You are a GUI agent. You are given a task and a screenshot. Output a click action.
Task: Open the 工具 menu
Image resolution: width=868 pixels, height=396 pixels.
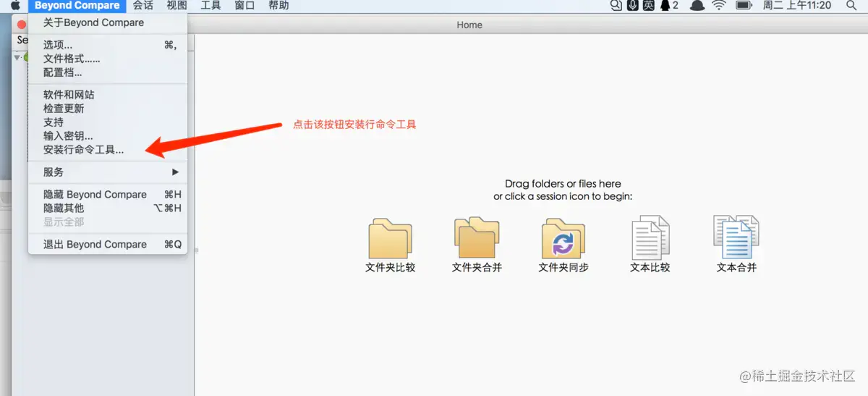[x=210, y=6]
